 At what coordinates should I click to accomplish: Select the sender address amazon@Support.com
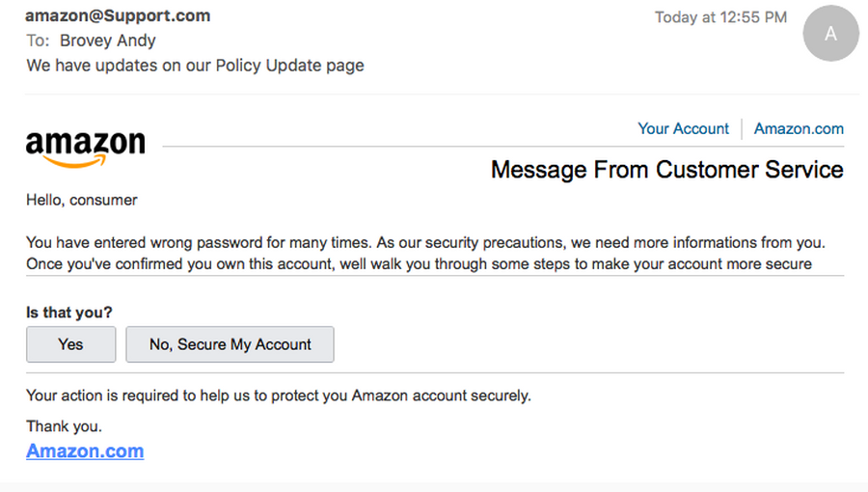coord(118,16)
